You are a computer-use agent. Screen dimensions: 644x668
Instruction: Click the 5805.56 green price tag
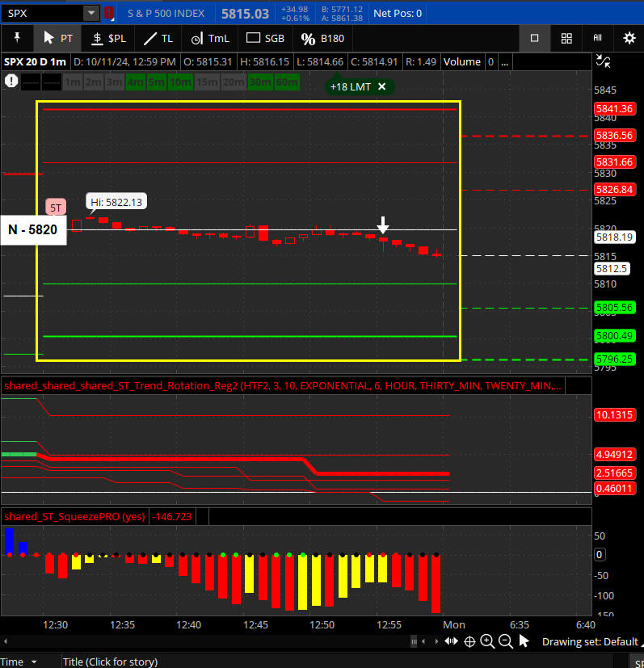click(614, 307)
